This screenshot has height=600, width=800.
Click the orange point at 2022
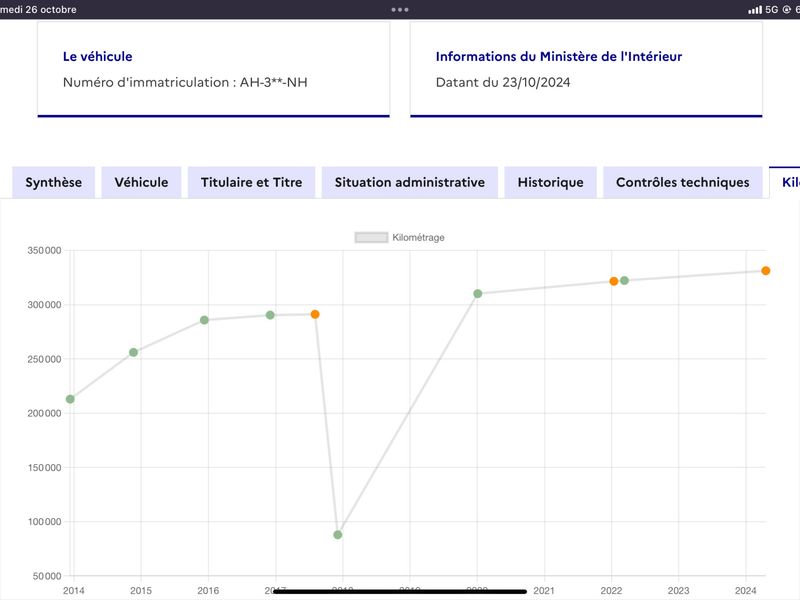pos(614,281)
